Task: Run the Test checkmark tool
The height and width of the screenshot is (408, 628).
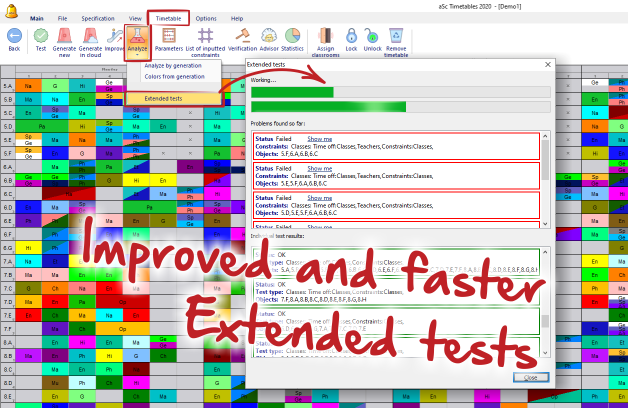Action: (41, 36)
